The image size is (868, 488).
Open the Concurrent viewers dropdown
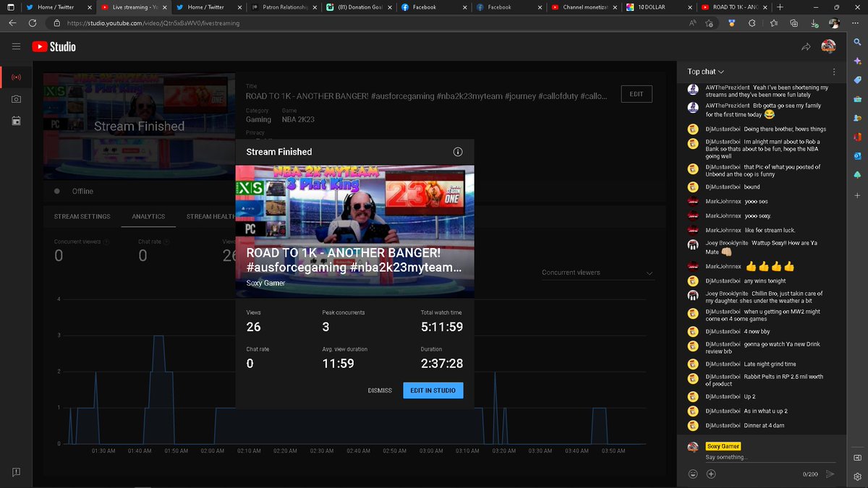597,273
